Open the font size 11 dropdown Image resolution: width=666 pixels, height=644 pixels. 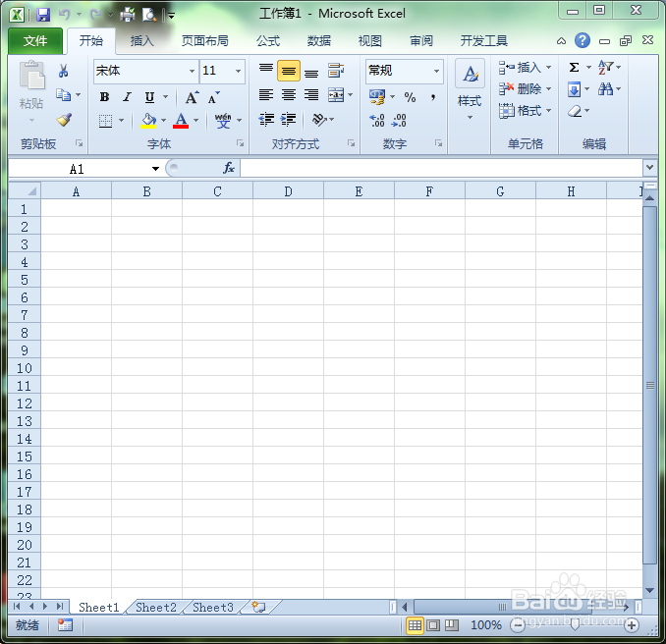pos(239,71)
